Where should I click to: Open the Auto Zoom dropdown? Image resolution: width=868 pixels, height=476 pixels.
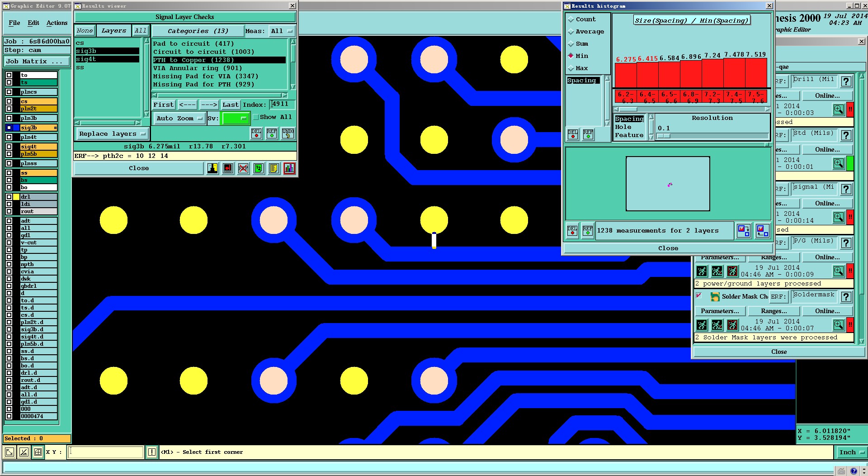pos(179,119)
